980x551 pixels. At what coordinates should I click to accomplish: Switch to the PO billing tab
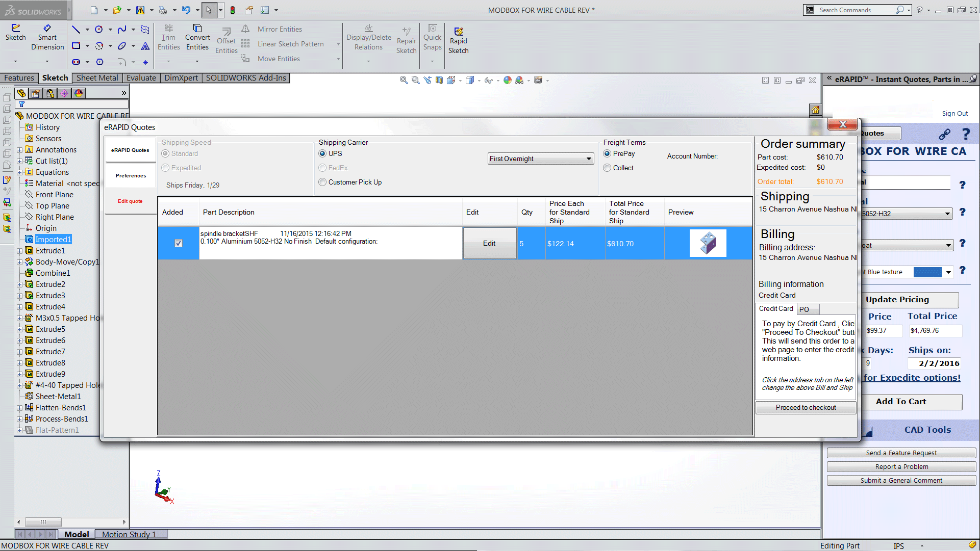click(x=808, y=309)
